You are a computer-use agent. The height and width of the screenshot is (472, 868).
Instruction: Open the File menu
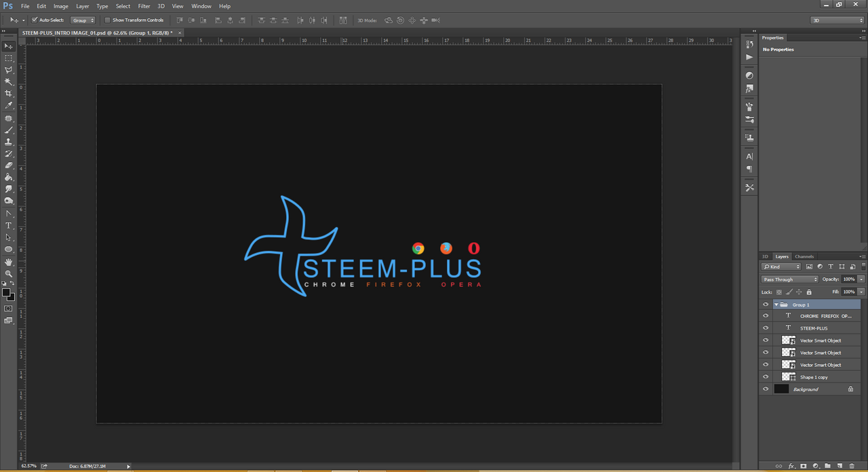click(x=25, y=6)
